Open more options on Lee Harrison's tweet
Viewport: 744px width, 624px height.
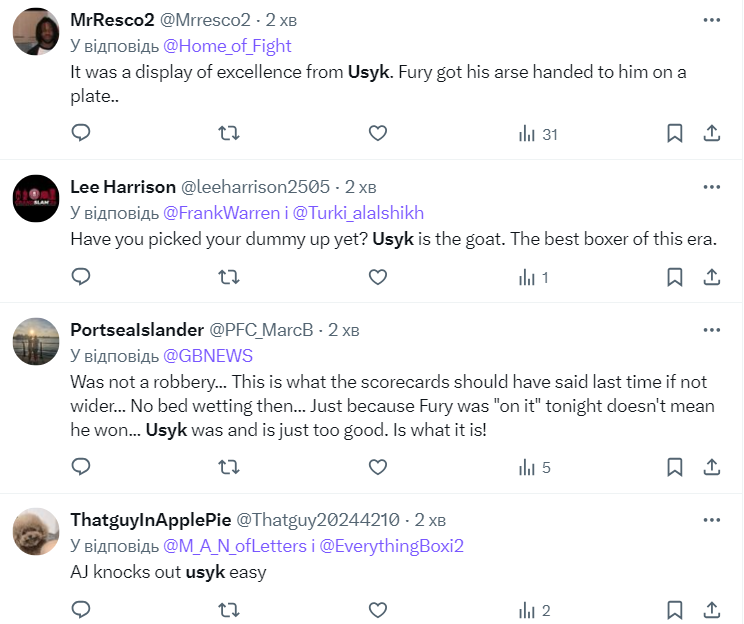711,187
